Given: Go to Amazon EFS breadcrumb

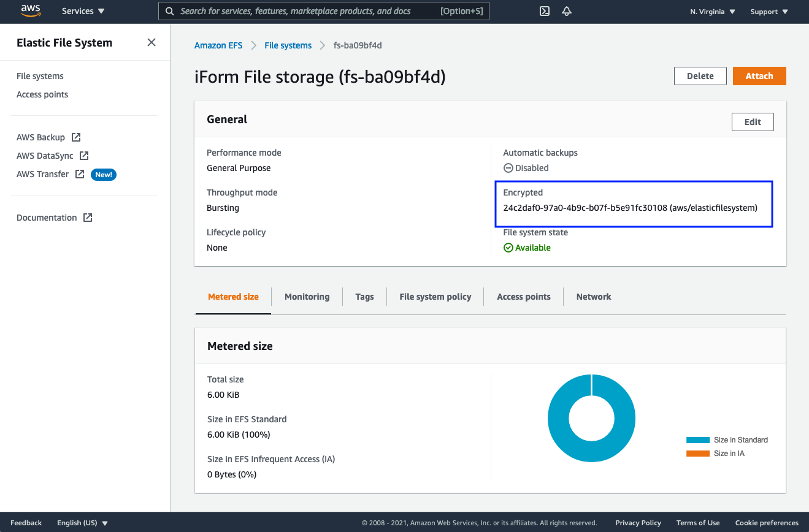Looking at the screenshot, I should point(218,45).
